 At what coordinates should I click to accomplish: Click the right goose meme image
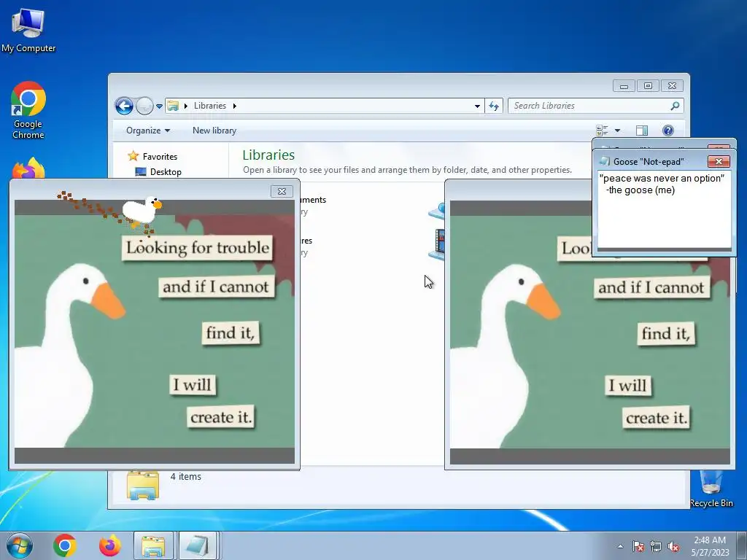[589, 332]
